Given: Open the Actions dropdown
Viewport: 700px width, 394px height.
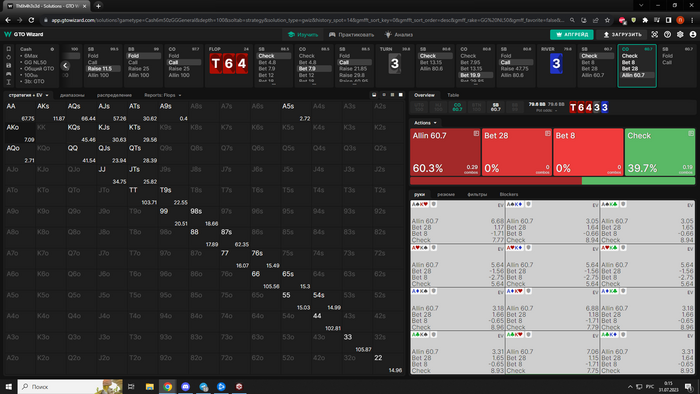Looking at the screenshot, I should click(x=425, y=123).
